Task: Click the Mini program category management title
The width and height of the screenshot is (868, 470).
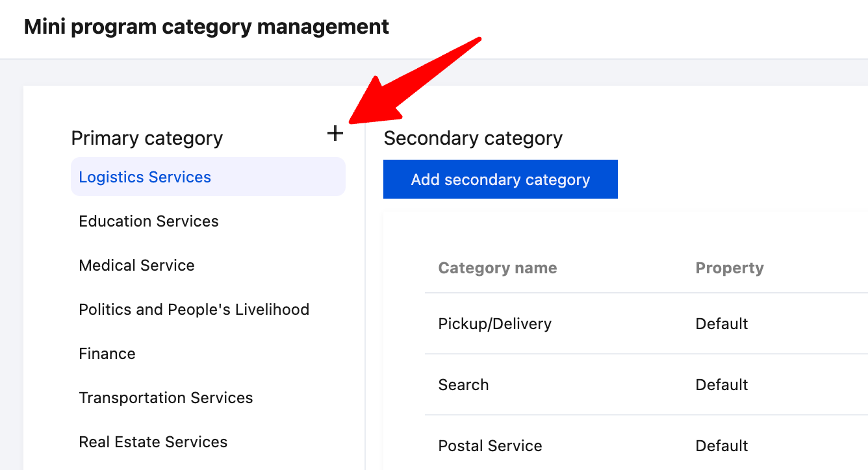Action: (x=207, y=27)
